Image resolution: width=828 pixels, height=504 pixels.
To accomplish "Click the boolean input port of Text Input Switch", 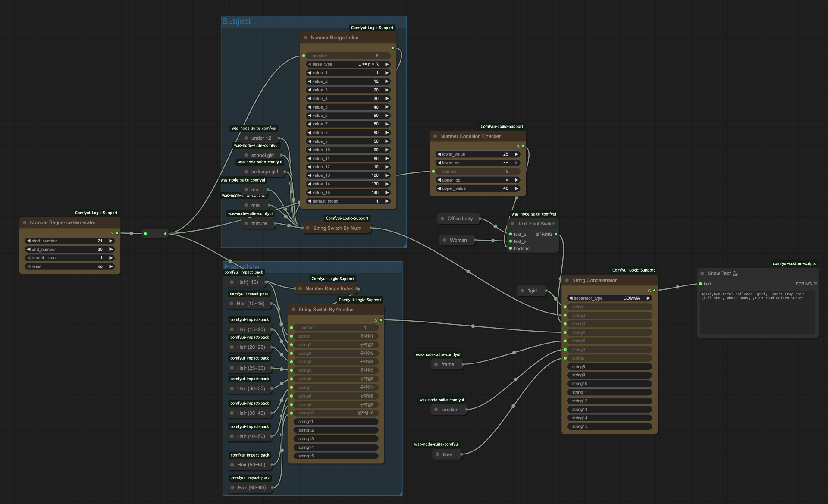I will pyautogui.click(x=511, y=248).
